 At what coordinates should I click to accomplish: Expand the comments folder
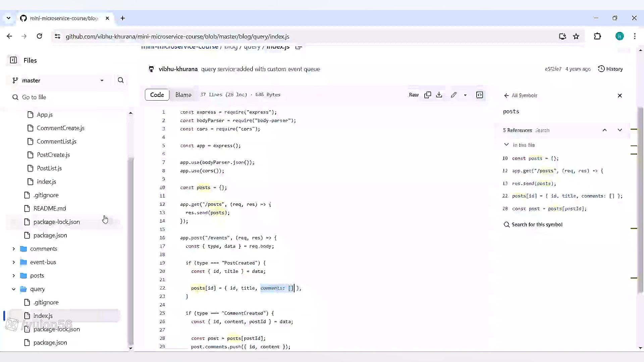14,249
